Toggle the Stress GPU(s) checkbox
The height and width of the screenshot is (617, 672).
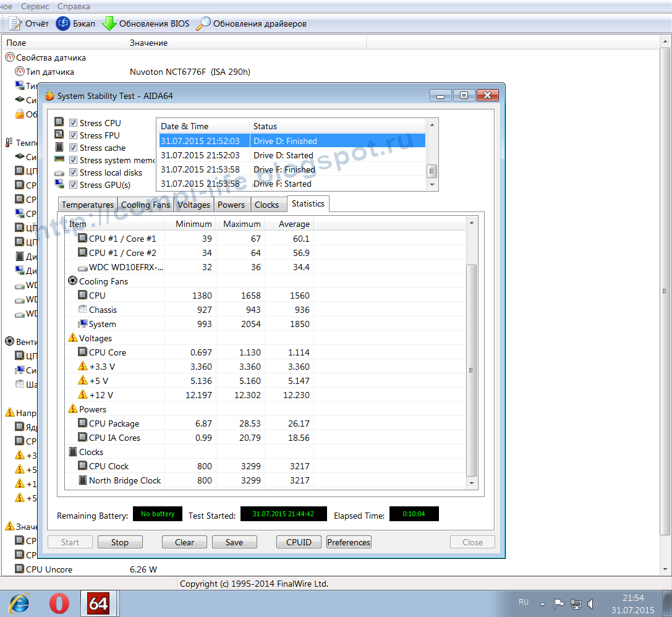(x=74, y=185)
